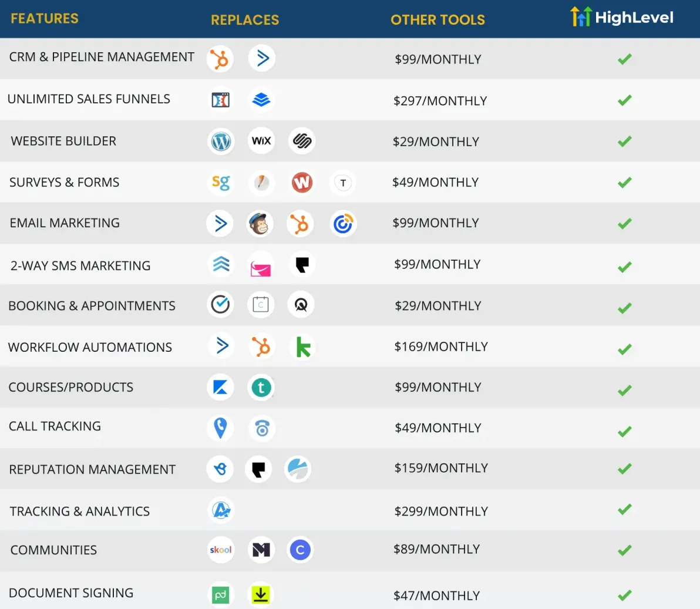700x609 pixels.
Task: Click the third icon in Booking & Appointments row
Action: tap(301, 305)
